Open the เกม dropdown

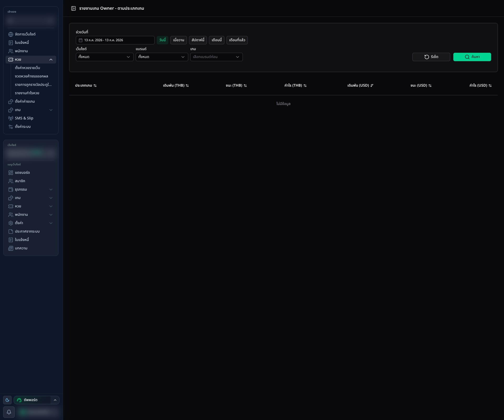(216, 57)
